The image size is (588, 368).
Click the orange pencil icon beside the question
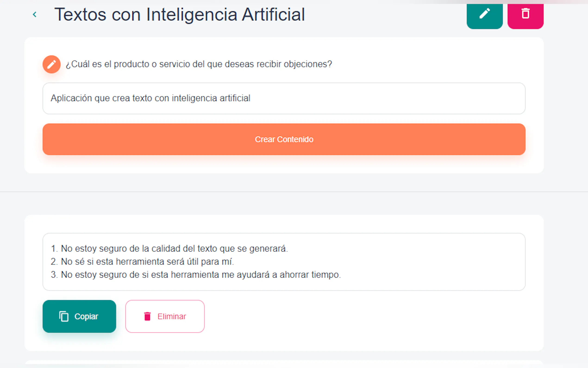tap(52, 64)
